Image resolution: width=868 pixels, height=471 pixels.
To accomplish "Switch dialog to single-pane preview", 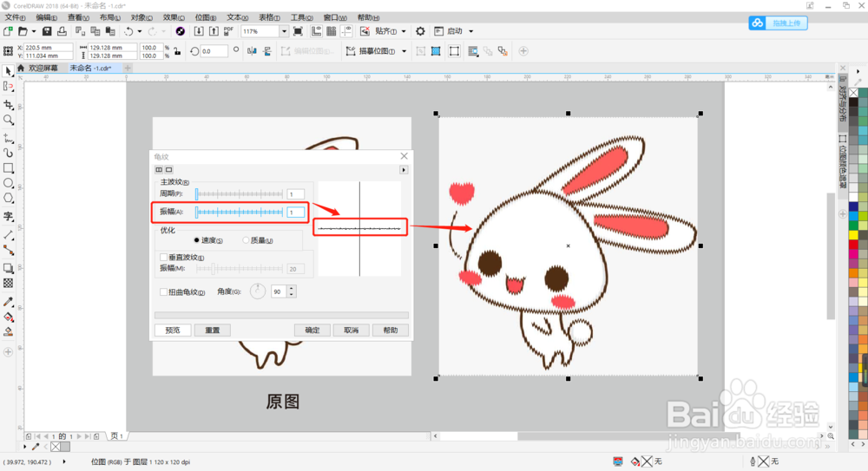I will (x=169, y=170).
